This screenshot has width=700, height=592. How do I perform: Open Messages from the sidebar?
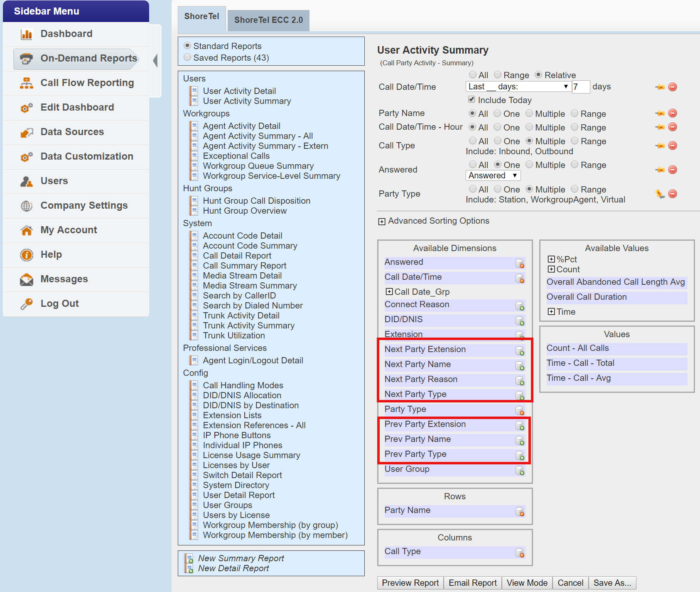[64, 279]
